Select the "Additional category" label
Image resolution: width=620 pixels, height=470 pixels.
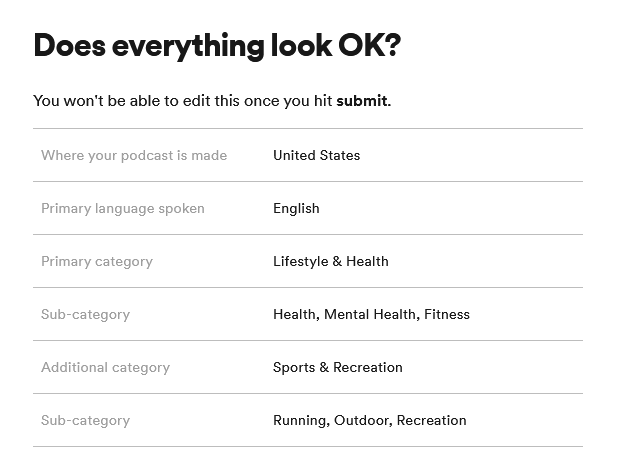pos(105,367)
